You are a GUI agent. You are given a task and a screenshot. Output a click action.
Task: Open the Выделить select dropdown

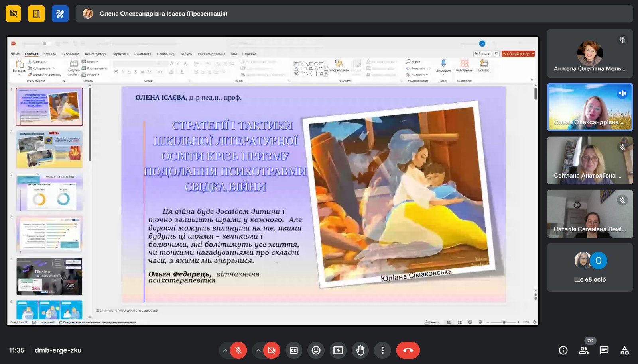pos(417,75)
